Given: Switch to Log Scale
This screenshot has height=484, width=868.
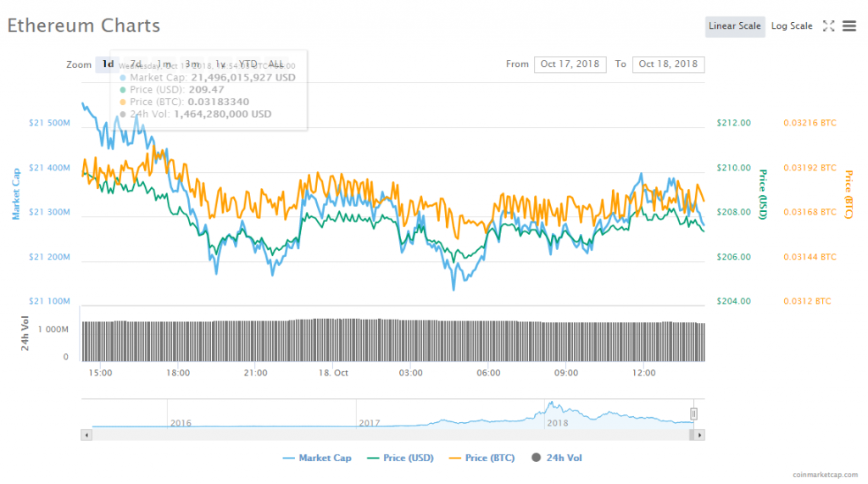Looking at the screenshot, I should (x=792, y=26).
